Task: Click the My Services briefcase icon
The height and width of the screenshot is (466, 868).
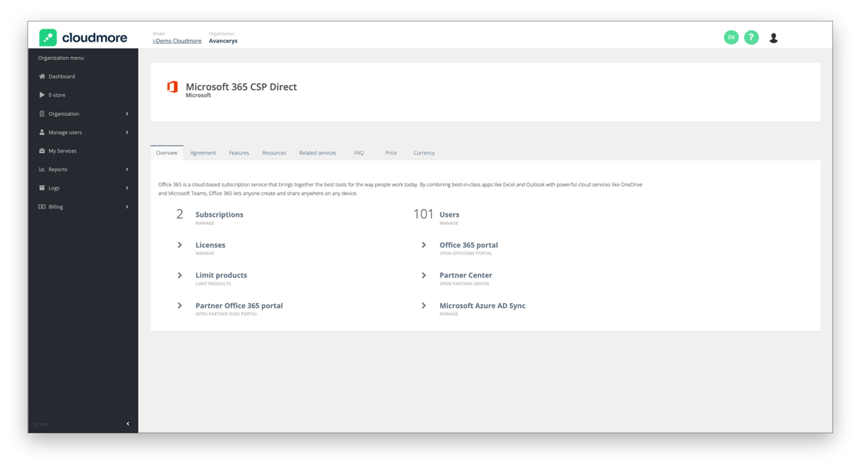Action: click(x=42, y=151)
